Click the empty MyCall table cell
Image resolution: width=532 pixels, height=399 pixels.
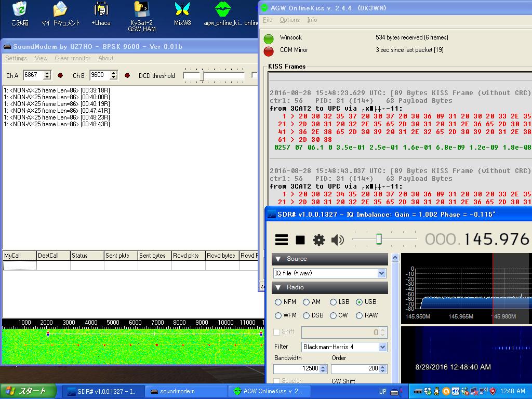pos(19,265)
